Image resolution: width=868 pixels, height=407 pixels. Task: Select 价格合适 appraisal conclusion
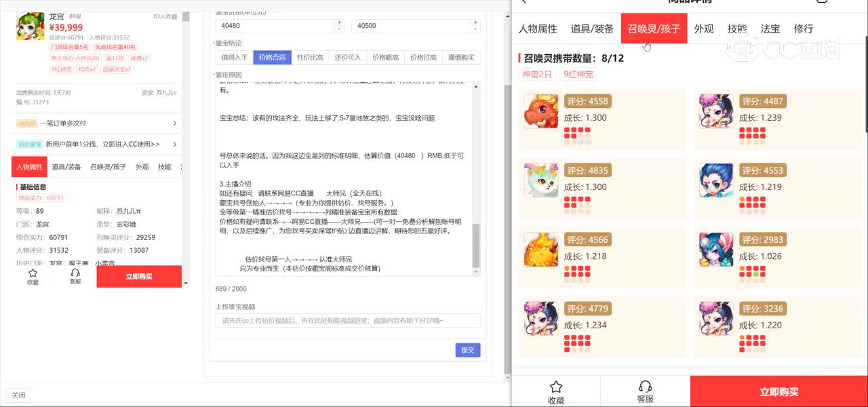(x=273, y=58)
